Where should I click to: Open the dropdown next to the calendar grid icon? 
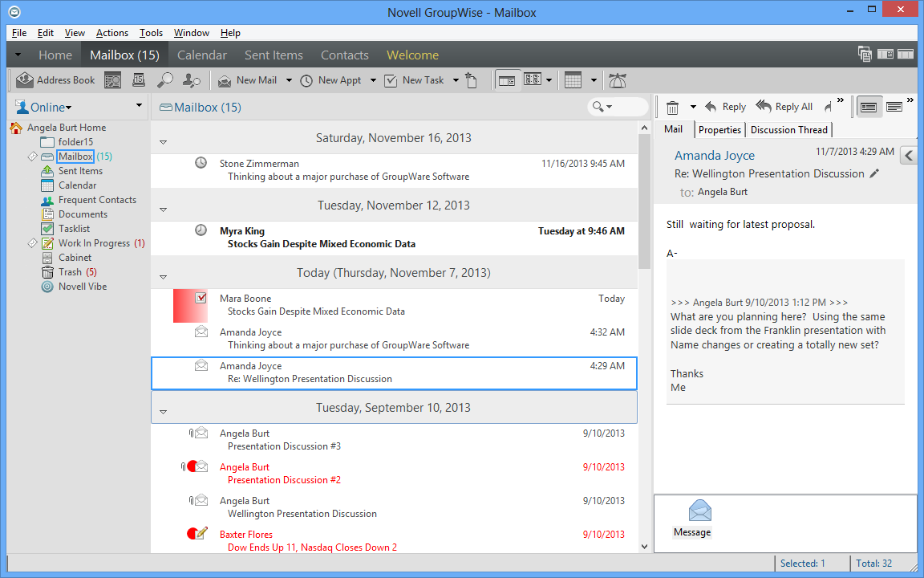click(x=594, y=81)
